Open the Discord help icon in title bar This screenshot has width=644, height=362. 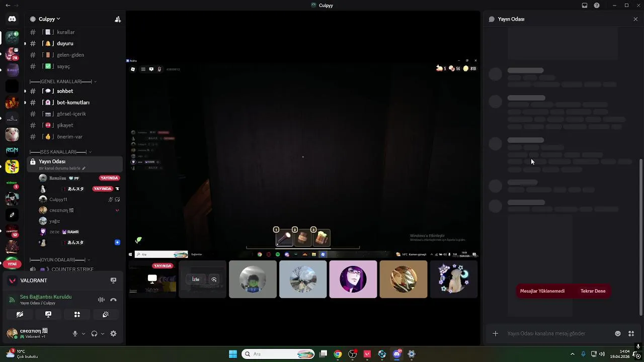point(597,6)
